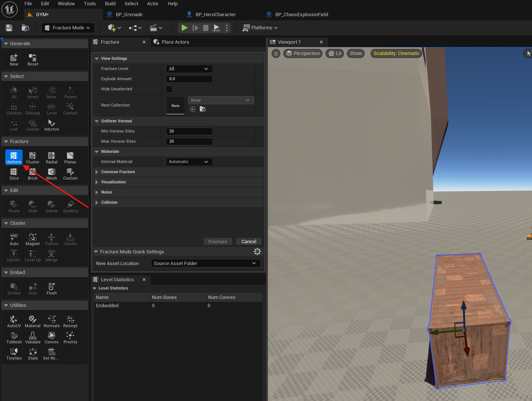Viewport: 532px width, 401px height.
Task: Open the Build menu
Action: [110, 4]
